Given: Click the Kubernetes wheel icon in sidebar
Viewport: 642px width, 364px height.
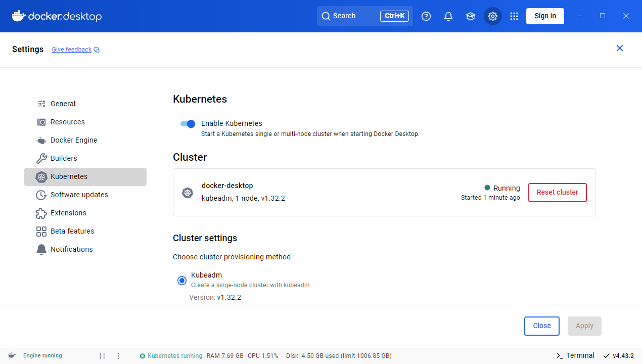Looking at the screenshot, I should [x=41, y=177].
